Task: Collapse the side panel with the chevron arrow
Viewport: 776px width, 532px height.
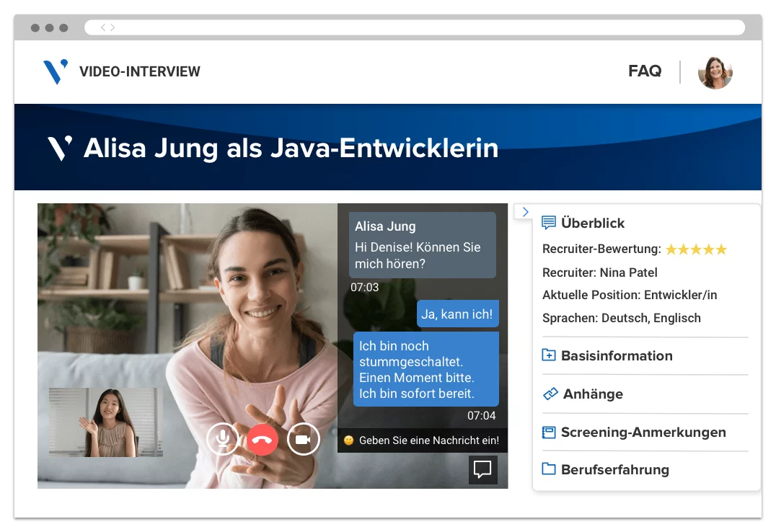Action: click(x=524, y=212)
